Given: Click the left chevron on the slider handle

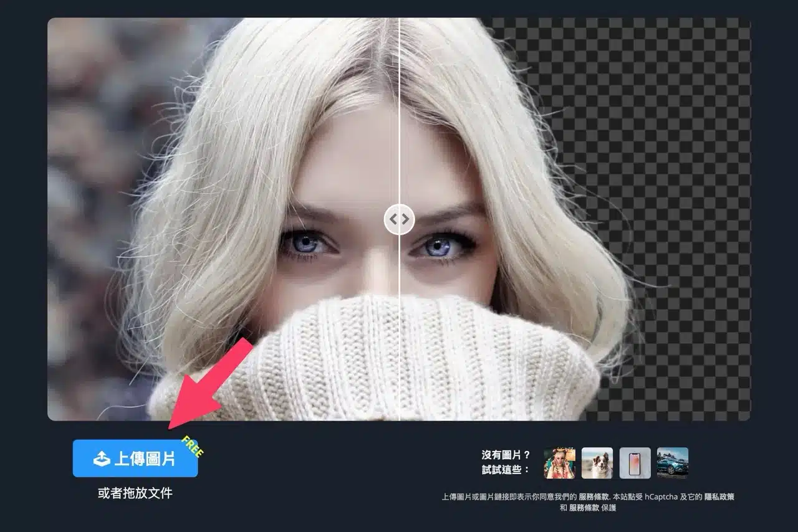Looking at the screenshot, I should click(x=393, y=219).
